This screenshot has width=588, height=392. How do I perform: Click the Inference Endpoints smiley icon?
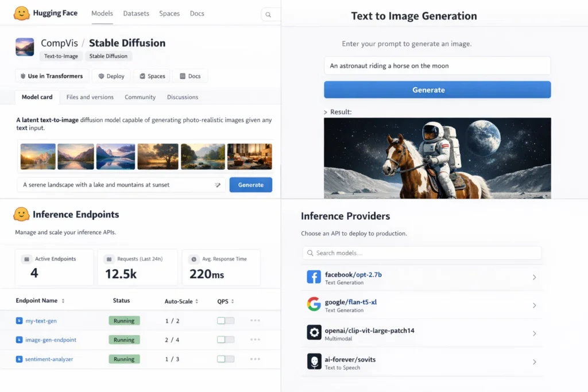click(21, 214)
